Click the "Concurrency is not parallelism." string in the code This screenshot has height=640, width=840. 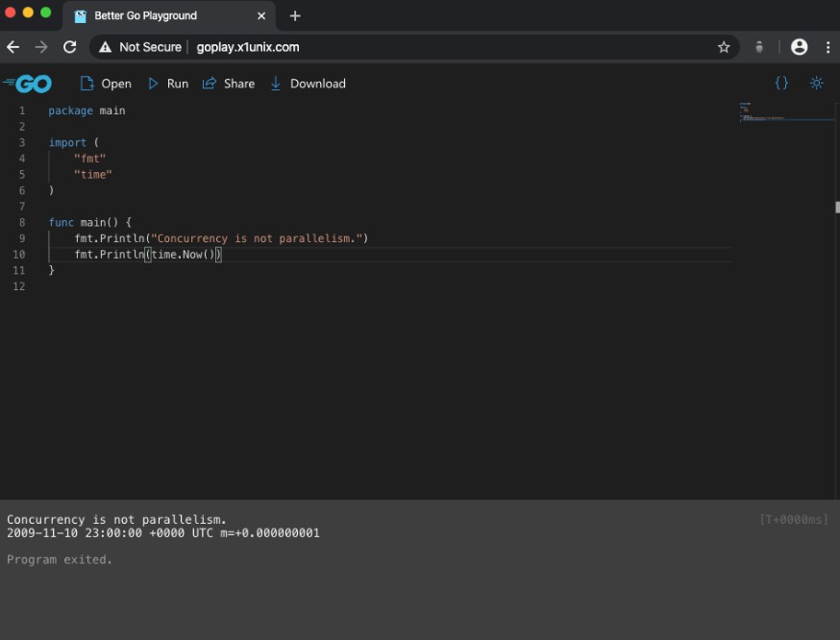click(257, 238)
